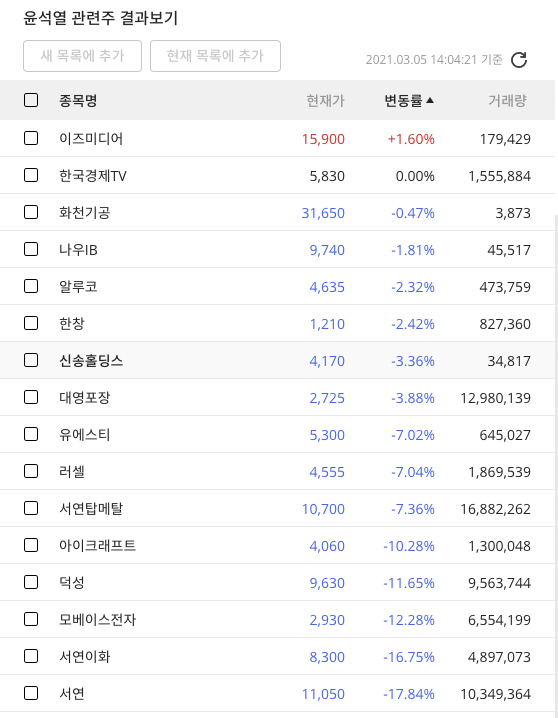Image resolution: width=558 pixels, height=718 pixels.
Task: Click volume 12,980,139
Action: (495, 398)
